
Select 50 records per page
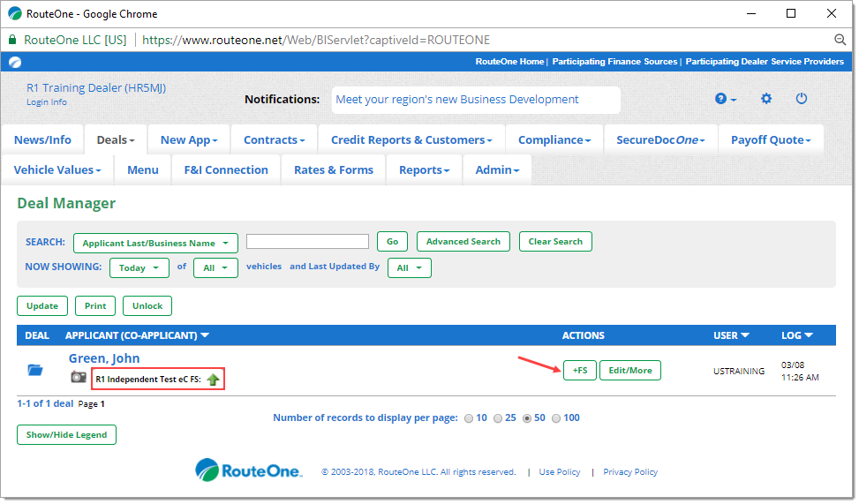(526, 418)
